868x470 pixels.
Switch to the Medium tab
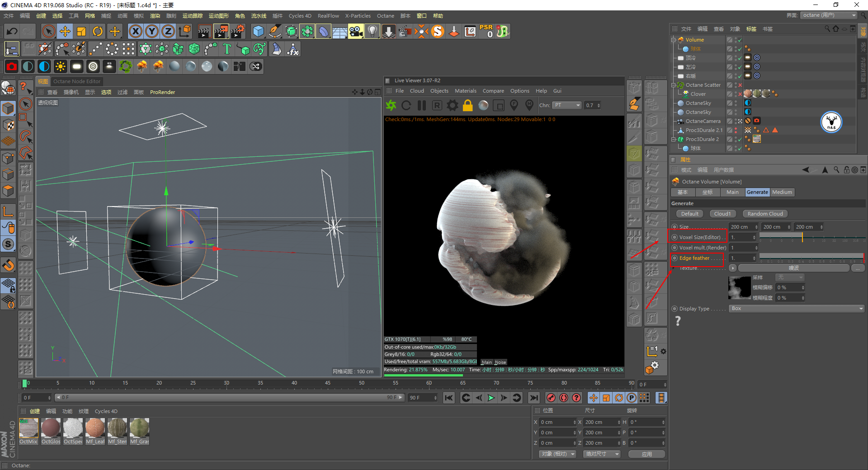click(782, 192)
